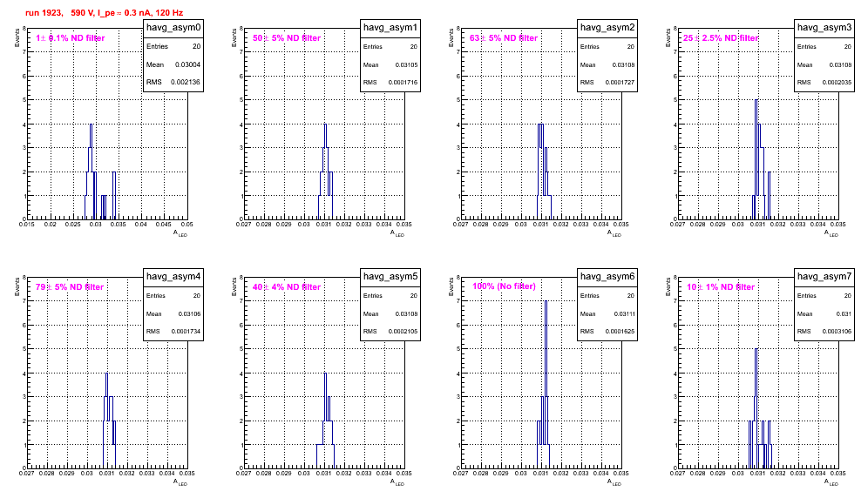Select the havg_asym0 histogram title
868x498 pixels.
173,28
